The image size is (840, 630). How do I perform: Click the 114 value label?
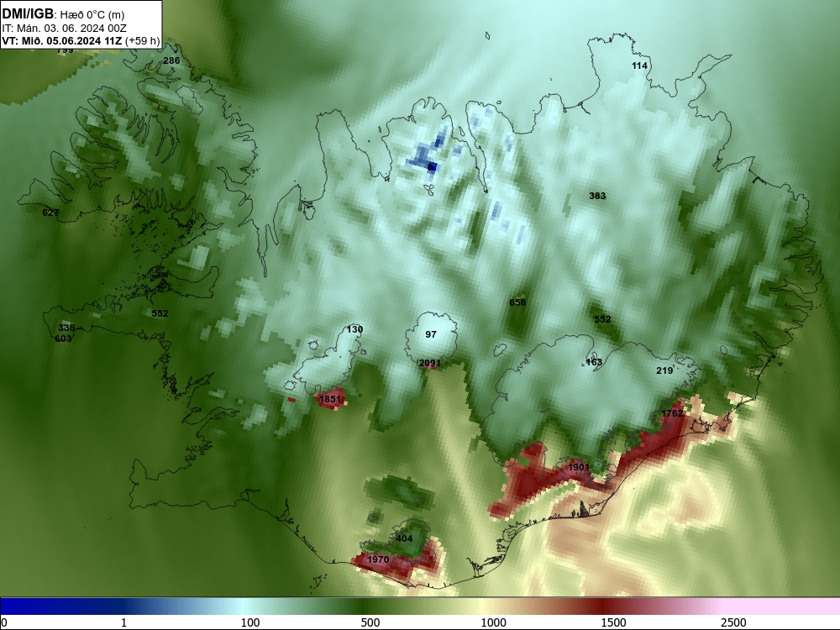pyautogui.click(x=639, y=66)
